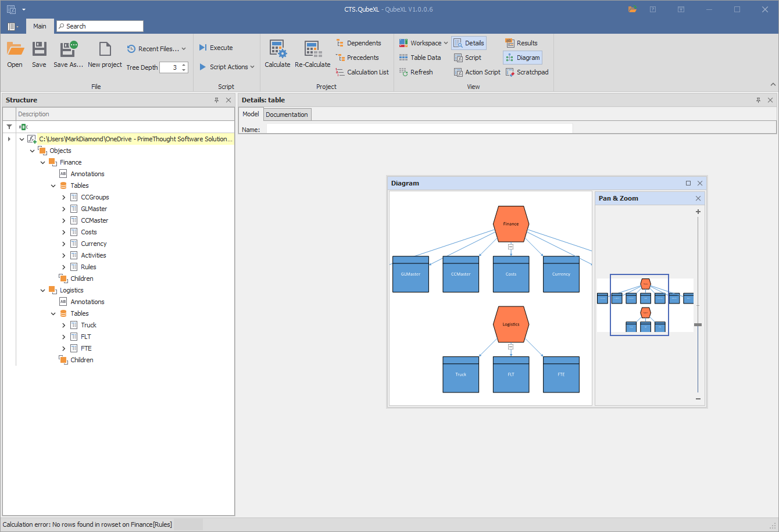The width and height of the screenshot is (779, 532).
Task: Open the Scratchpad view
Action: (x=527, y=72)
